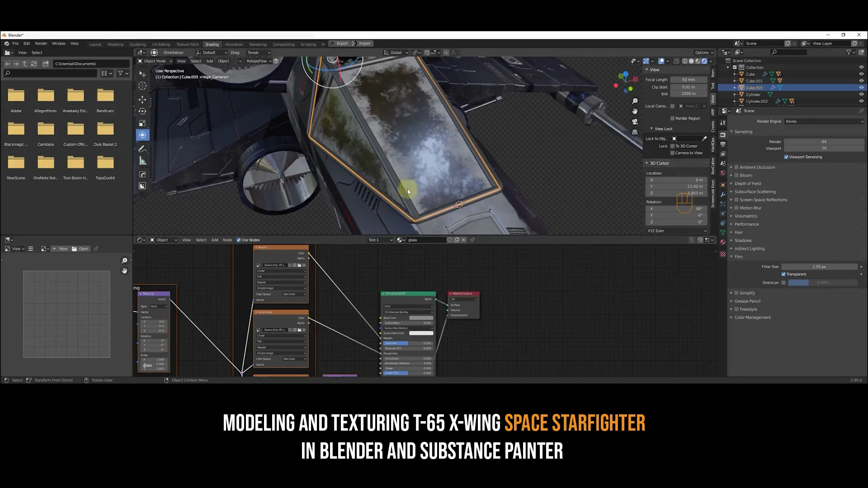Open the Global transform orientation dropdown
Image resolution: width=868 pixels, height=488 pixels.
(x=396, y=52)
